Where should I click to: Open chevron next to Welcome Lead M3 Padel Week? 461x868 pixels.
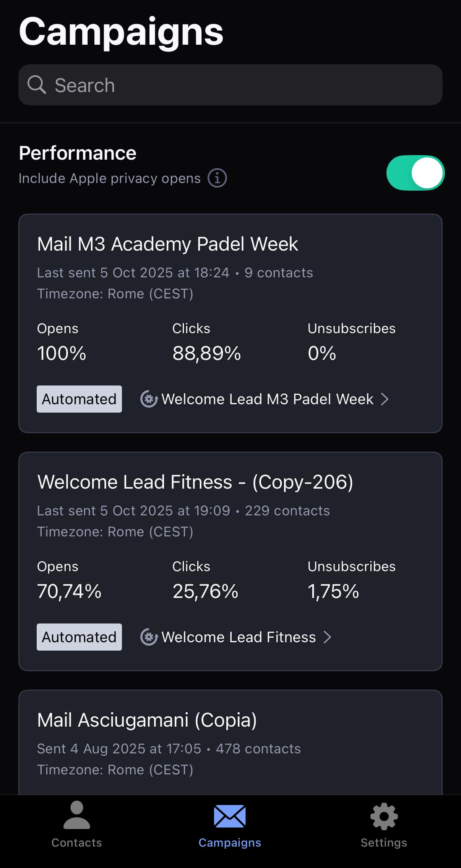pos(385,399)
